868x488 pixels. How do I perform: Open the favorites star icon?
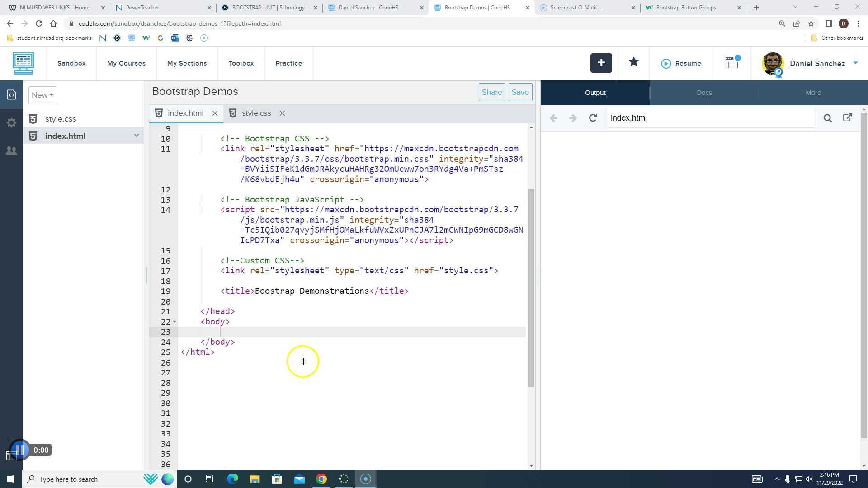(x=633, y=63)
